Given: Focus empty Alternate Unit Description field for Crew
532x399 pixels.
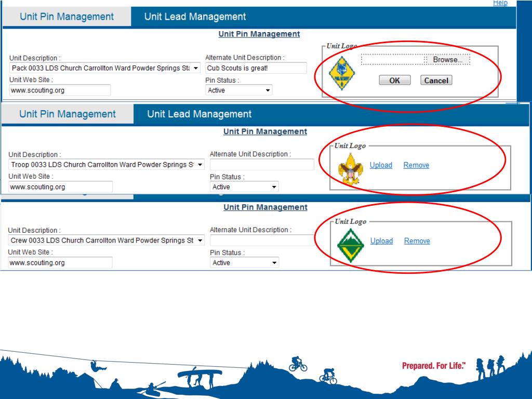Looking at the screenshot, I should point(262,240).
